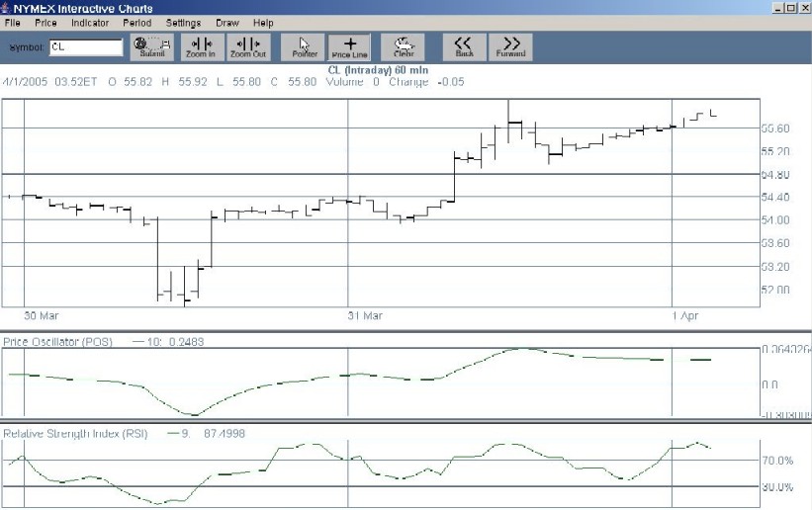Expand the Indicator menu
Viewport: 812px width, 510px height.
[x=90, y=23]
